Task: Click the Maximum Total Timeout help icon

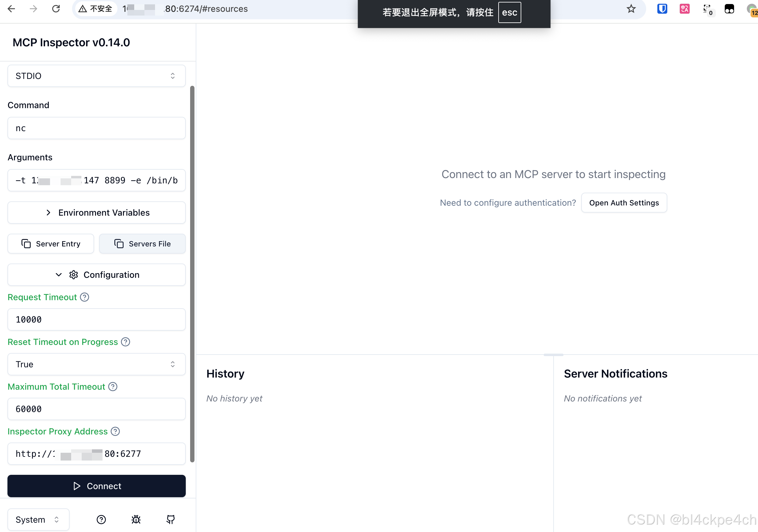Action: pos(112,386)
